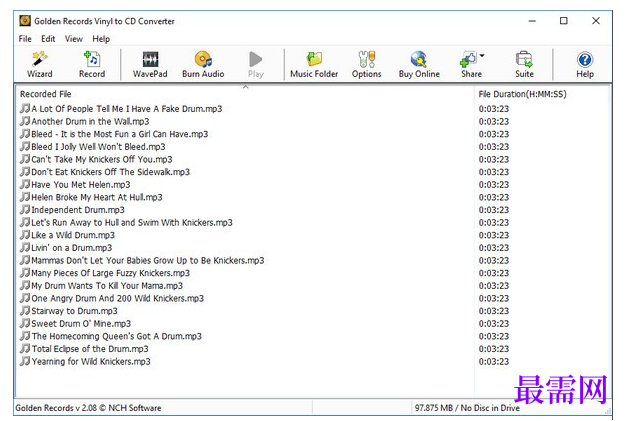Click music note icon beside Stairway to Drum.mp3

[x=25, y=310]
